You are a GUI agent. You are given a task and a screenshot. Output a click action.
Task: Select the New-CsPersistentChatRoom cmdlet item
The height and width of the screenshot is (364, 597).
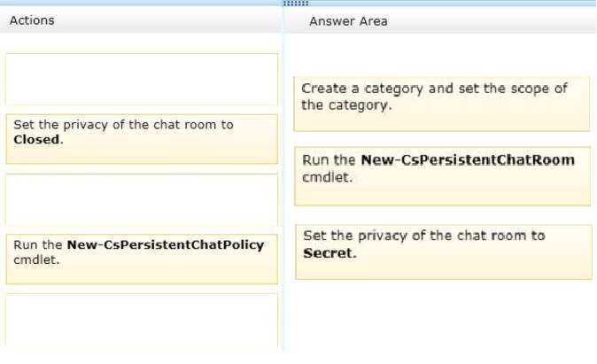point(442,176)
